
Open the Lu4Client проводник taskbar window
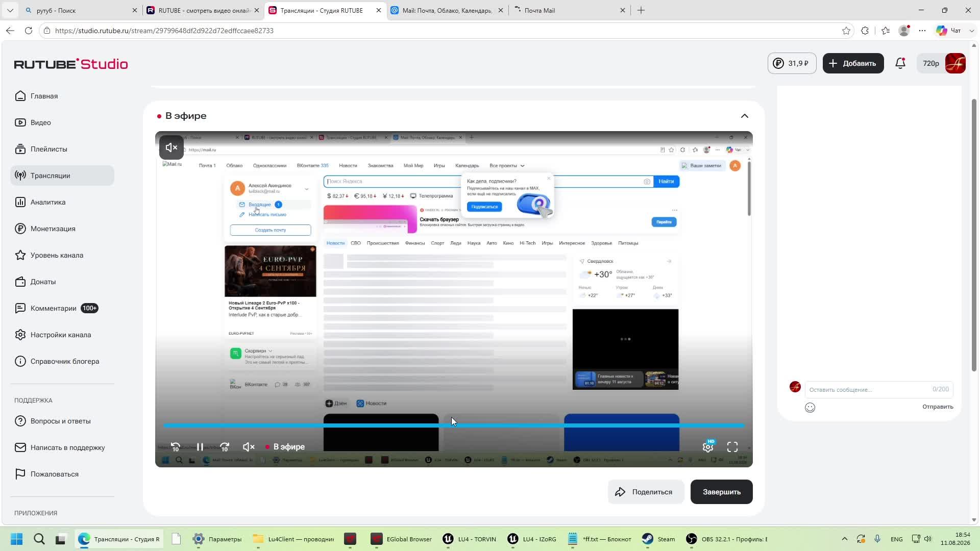coord(293,539)
